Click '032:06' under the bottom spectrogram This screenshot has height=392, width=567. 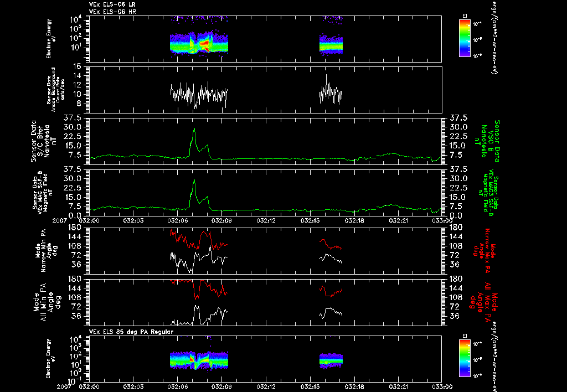(x=178, y=386)
